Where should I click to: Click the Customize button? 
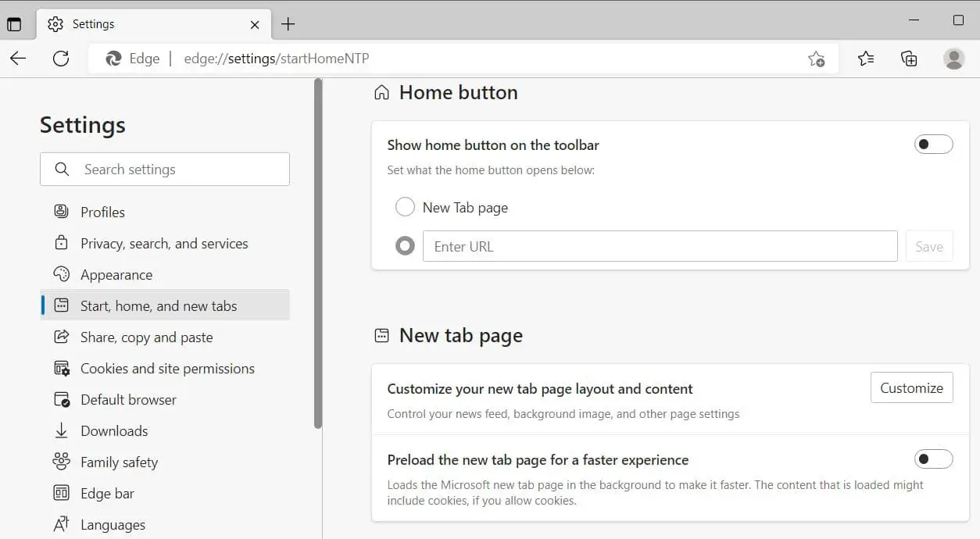point(911,388)
